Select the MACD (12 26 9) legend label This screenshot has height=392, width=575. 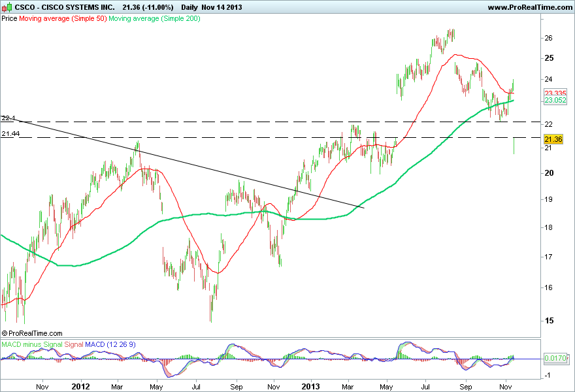tap(110, 345)
